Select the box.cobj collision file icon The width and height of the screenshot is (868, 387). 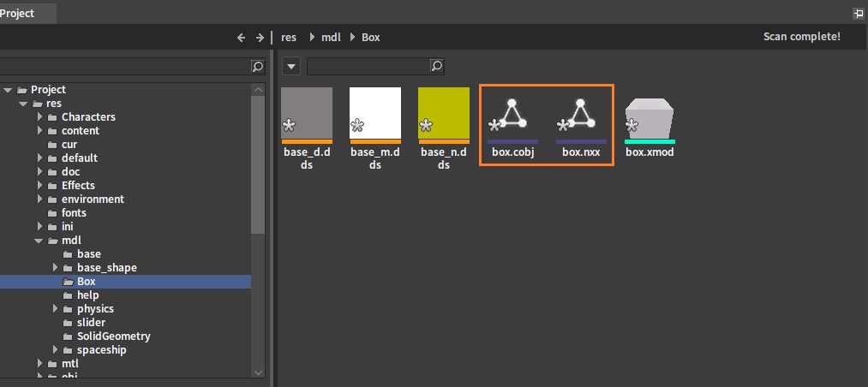pyautogui.click(x=512, y=120)
